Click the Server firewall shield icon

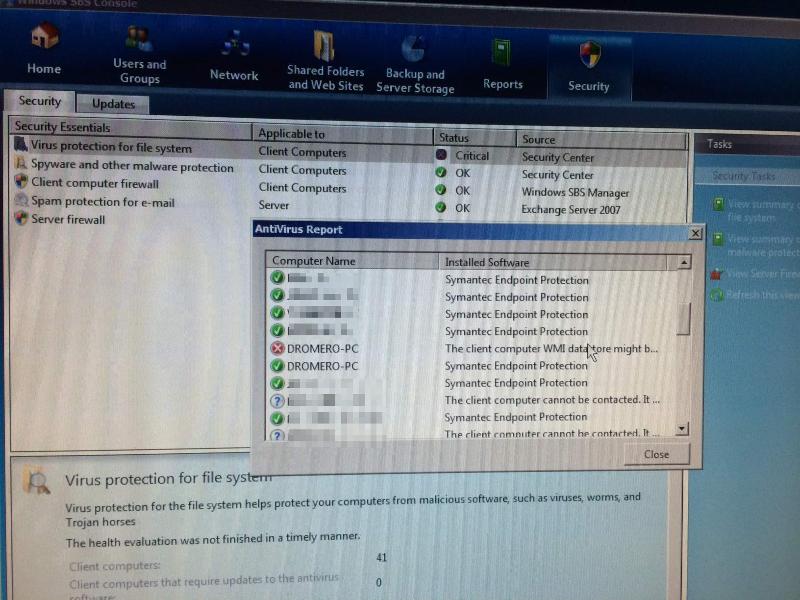click(x=20, y=218)
